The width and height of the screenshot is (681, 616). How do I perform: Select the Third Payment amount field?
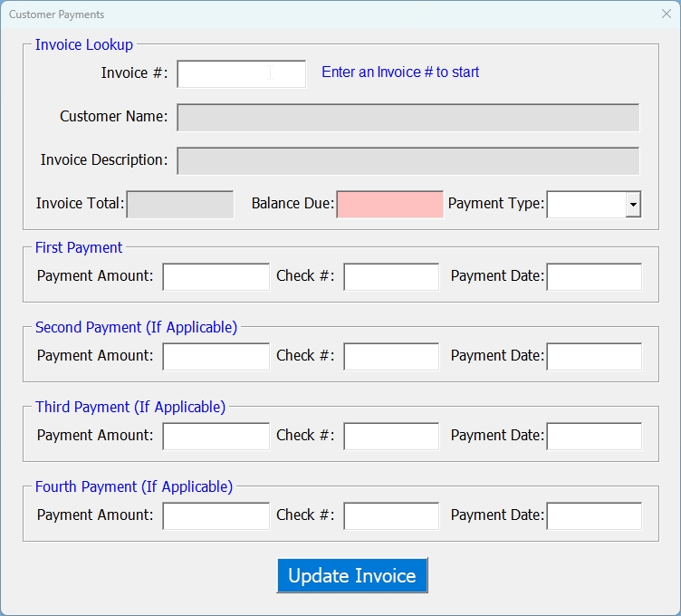[216, 437]
